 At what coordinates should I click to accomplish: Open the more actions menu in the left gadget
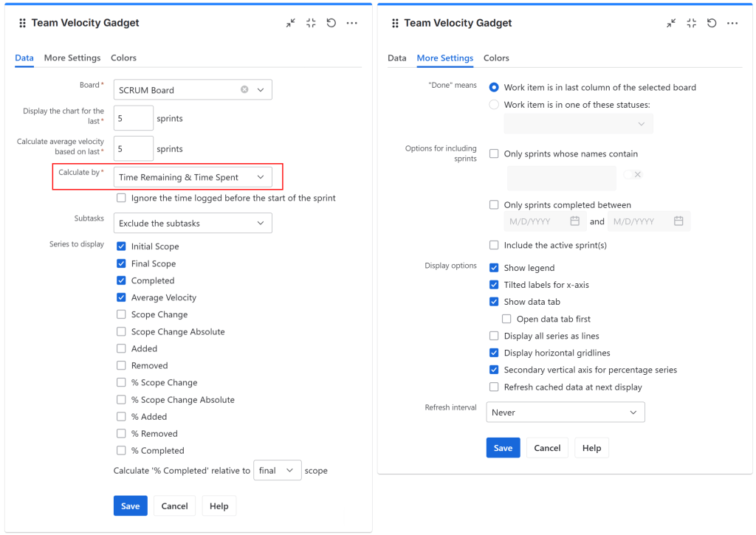click(x=352, y=23)
